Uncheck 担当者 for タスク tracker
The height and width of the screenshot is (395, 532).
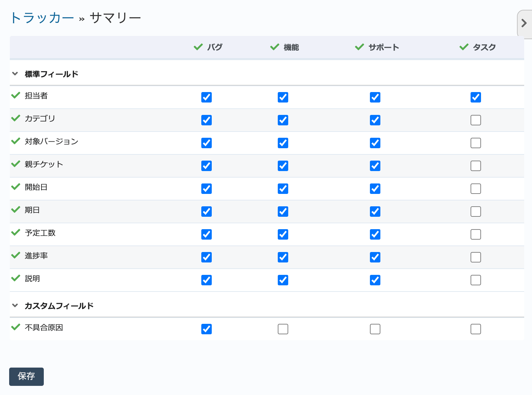click(476, 97)
